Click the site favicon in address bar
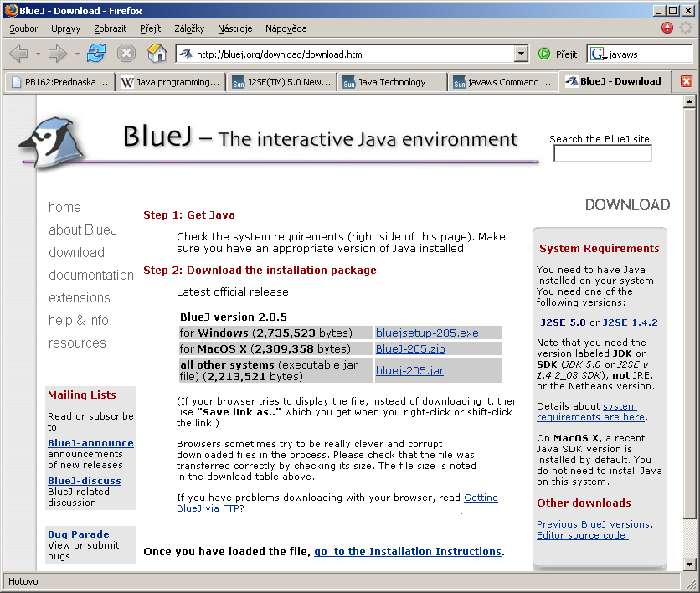 pos(186,54)
